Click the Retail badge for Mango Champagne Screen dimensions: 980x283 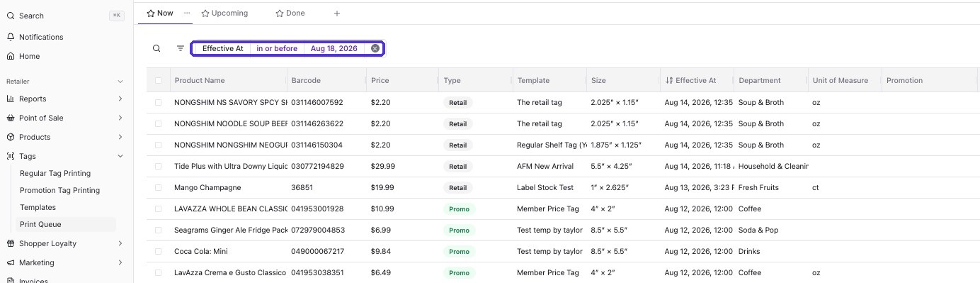pyautogui.click(x=458, y=187)
